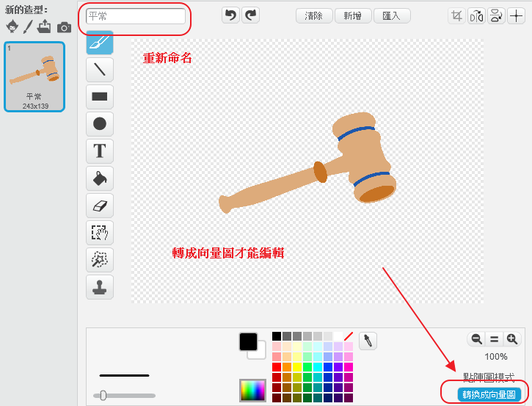Pick the Rectangle shape tool
The width and height of the screenshot is (532, 406).
click(x=100, y=97)
